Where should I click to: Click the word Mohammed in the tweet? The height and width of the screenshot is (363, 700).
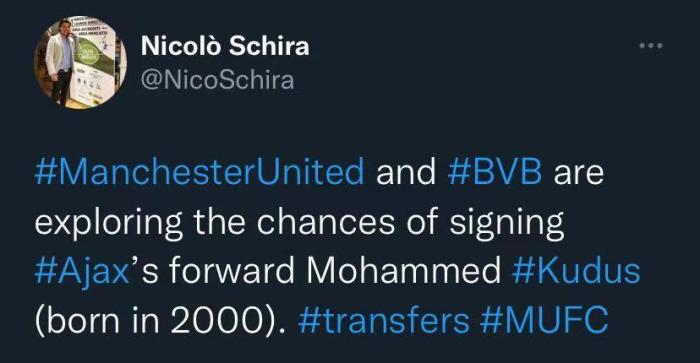pos(404,271)
